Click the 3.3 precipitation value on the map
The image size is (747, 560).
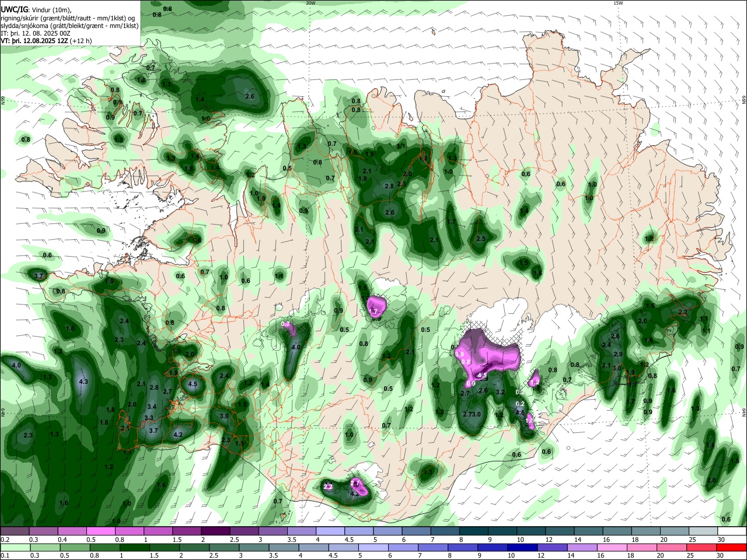coord(149,418)
